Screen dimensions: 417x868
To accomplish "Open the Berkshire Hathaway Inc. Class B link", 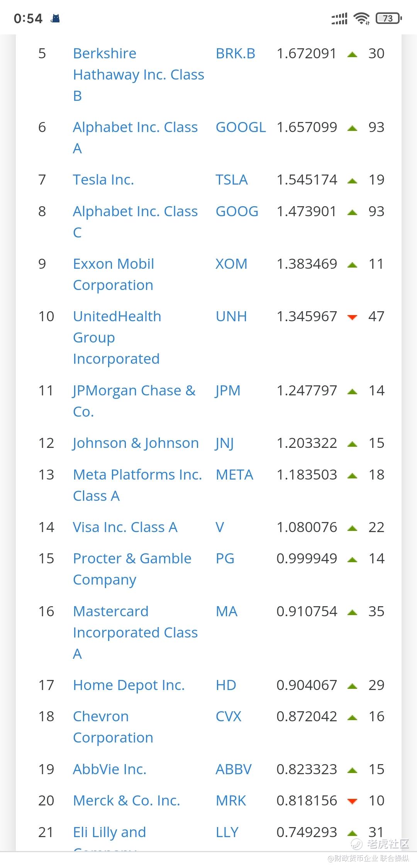I will [x=139, y=75].
